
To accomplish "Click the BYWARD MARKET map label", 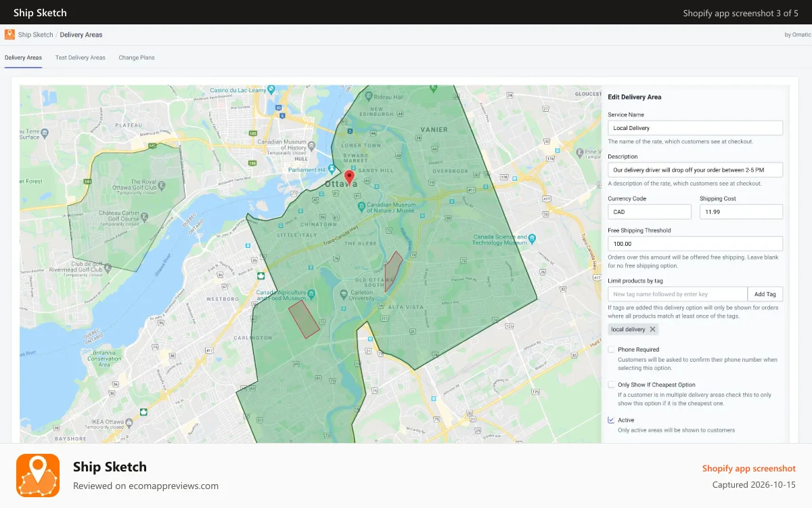I will coord(356,157).
